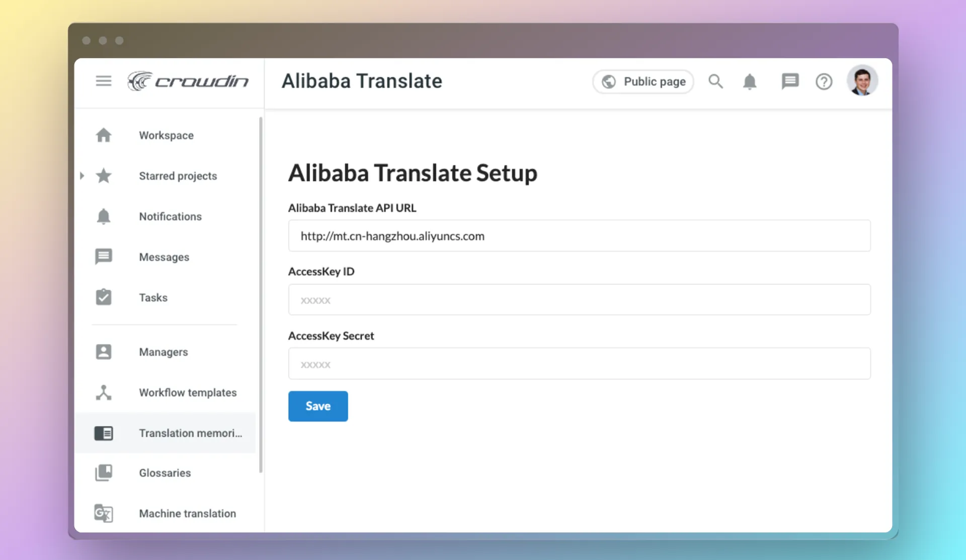Click the Alibaba Translate API URL label
The height and width of the screenshot is (560, 966).
tap(352, 208)
